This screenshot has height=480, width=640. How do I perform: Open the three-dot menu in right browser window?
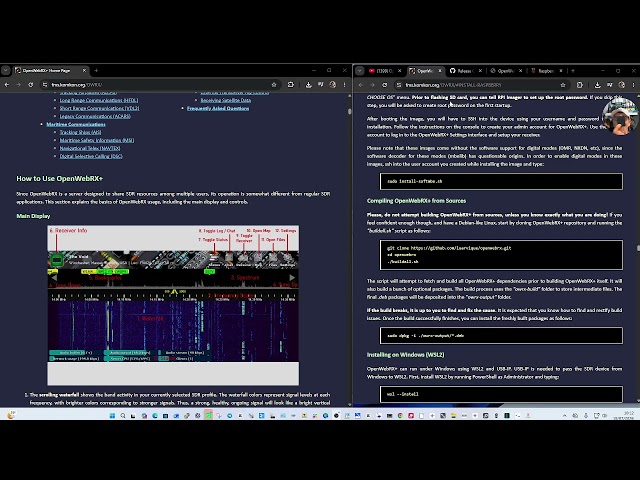click(x=633, y=85)
